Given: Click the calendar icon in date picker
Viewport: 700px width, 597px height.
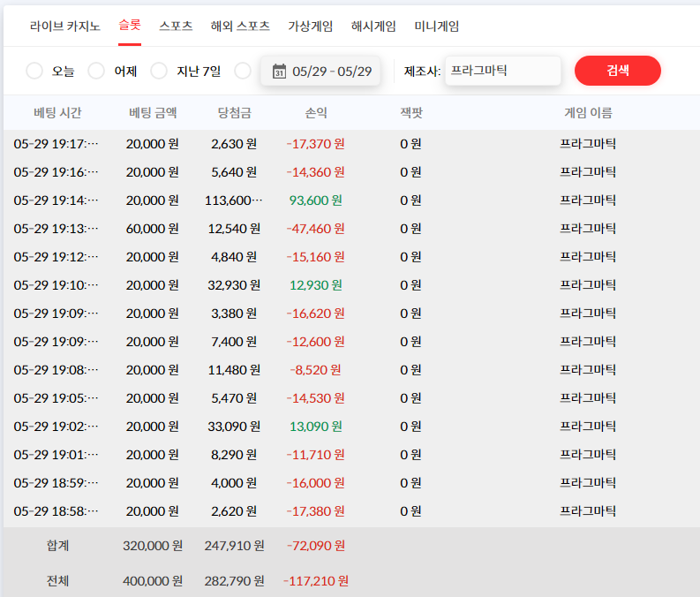Looking at the screenshot, I should (280, 71).
